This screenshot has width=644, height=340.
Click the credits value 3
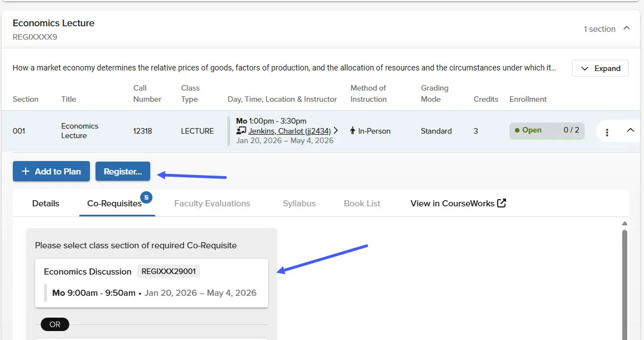pyautogui.click(x=476, y=131)
